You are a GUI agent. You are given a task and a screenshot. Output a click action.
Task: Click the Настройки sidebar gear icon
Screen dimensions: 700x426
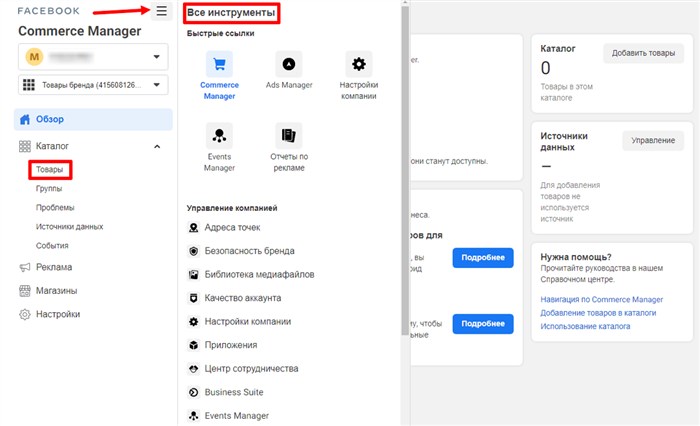click(x=25, y=314)
